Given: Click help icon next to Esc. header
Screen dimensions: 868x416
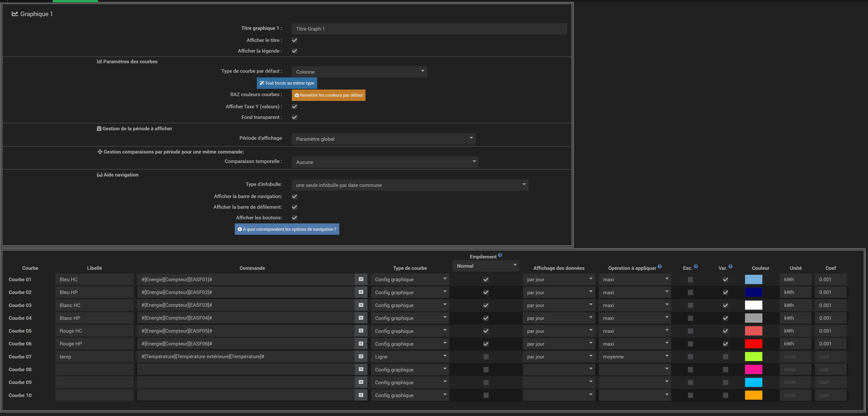Looking at the screenshot, I should tap(696, 267).
